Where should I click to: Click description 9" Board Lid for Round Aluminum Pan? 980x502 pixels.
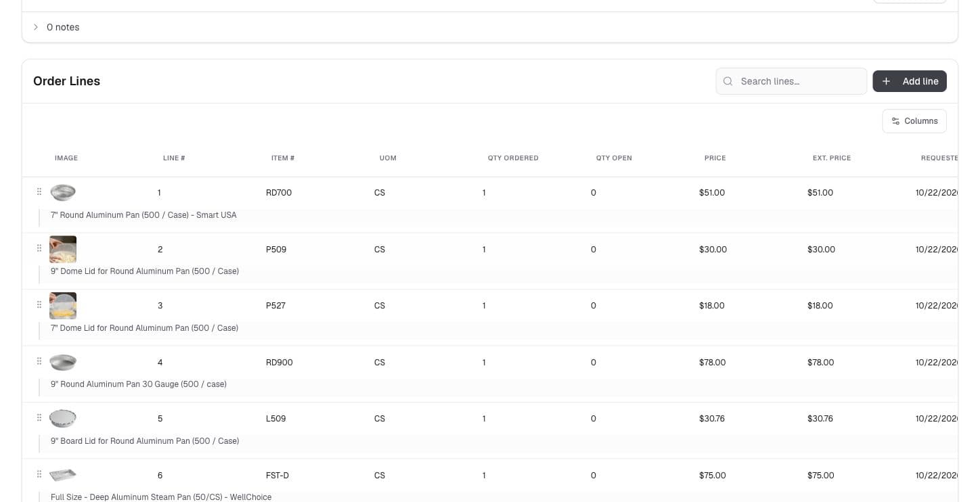point(145,441)
